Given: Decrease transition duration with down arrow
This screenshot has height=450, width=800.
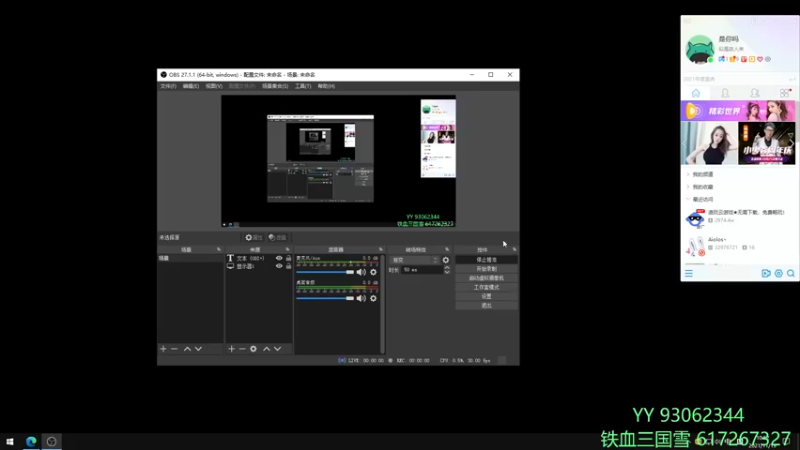Looking at the screenshot, I should pyautogui.click(x=447, y=272).
